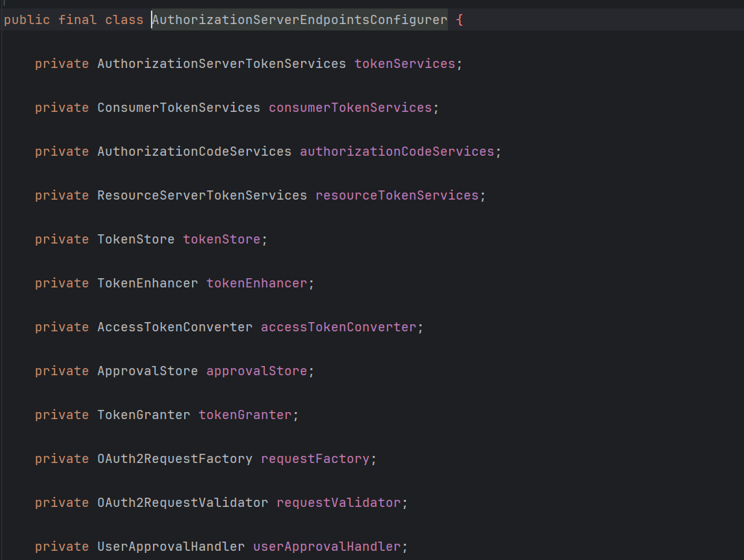Place cursor on tokenServices field
Viewport: 744px width, 560px height.
coord(405,64)
